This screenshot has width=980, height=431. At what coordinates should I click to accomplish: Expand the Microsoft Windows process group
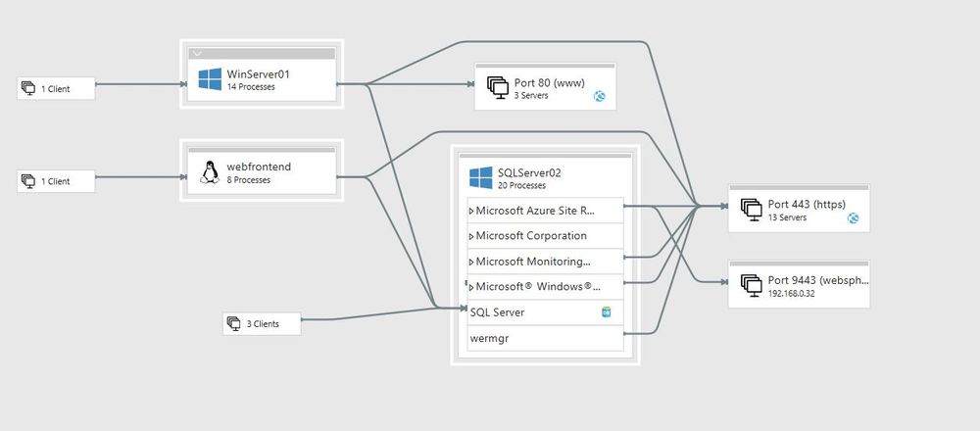471,287
